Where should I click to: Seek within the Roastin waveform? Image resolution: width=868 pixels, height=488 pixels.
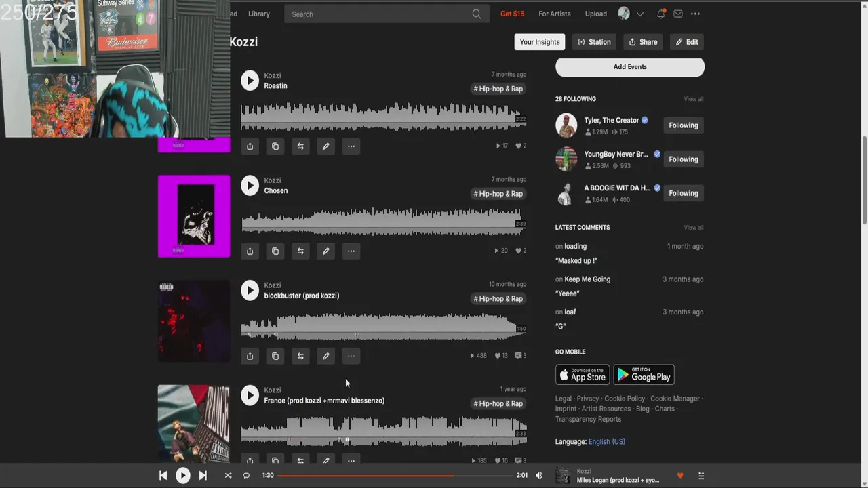coord(383,117)
